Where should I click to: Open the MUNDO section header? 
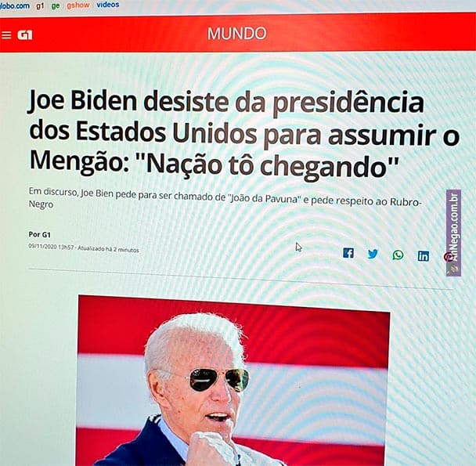(x=236, y=33)
